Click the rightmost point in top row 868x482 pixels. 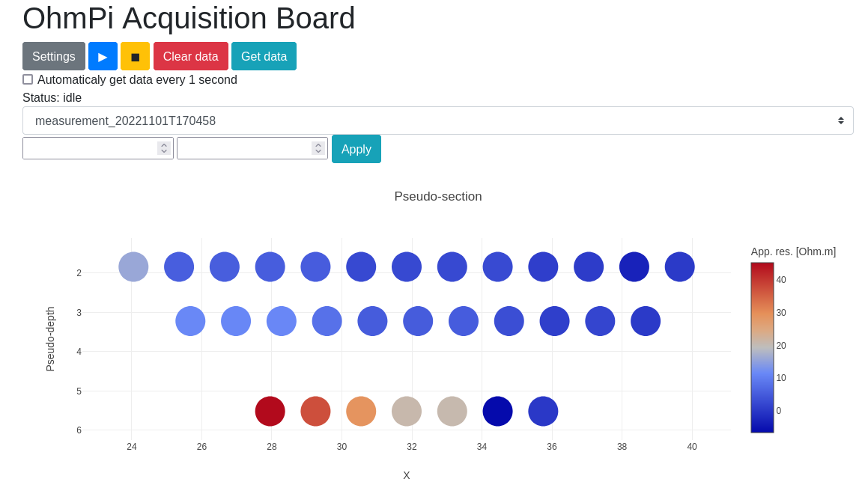click(679, 266)
